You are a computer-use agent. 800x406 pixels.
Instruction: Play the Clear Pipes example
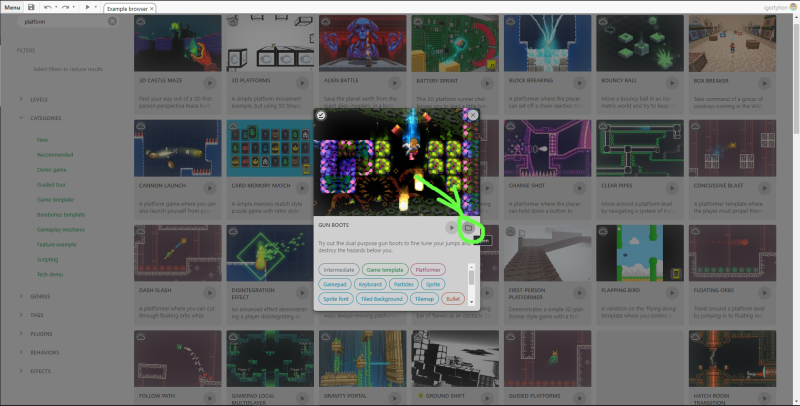pyautogui.click(x=672, y=188)
